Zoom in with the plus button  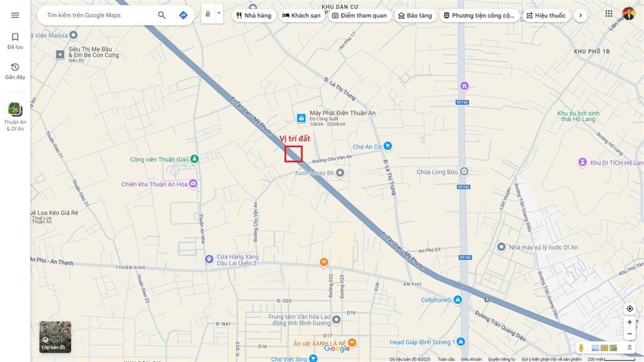click(x=630, y=322)
